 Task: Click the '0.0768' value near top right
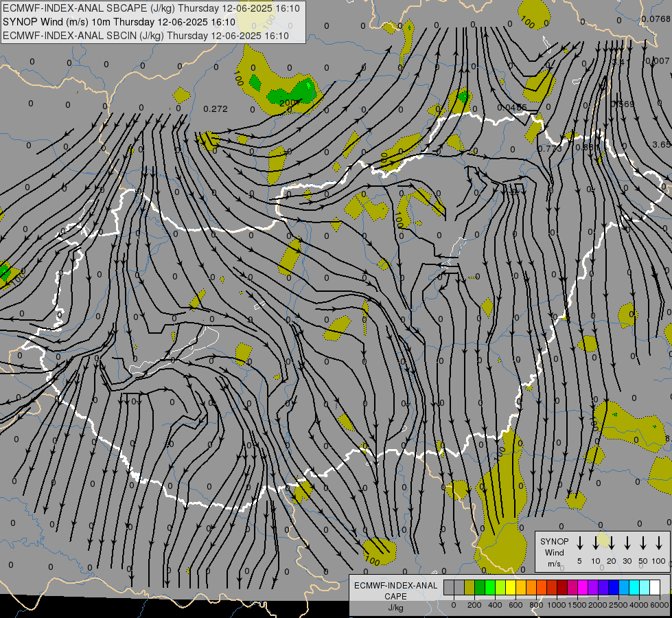point(656,19)
